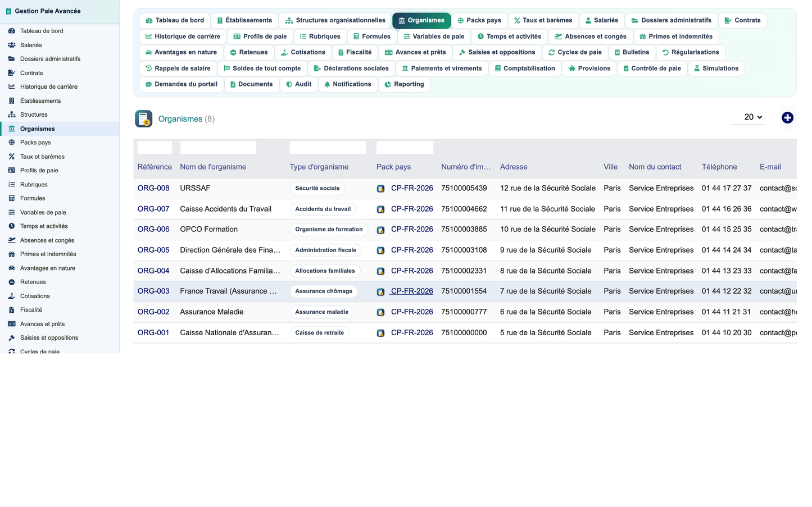Switch to the Comptabilisation tab
Screen dimensions: 812x507
pos(525,68)
